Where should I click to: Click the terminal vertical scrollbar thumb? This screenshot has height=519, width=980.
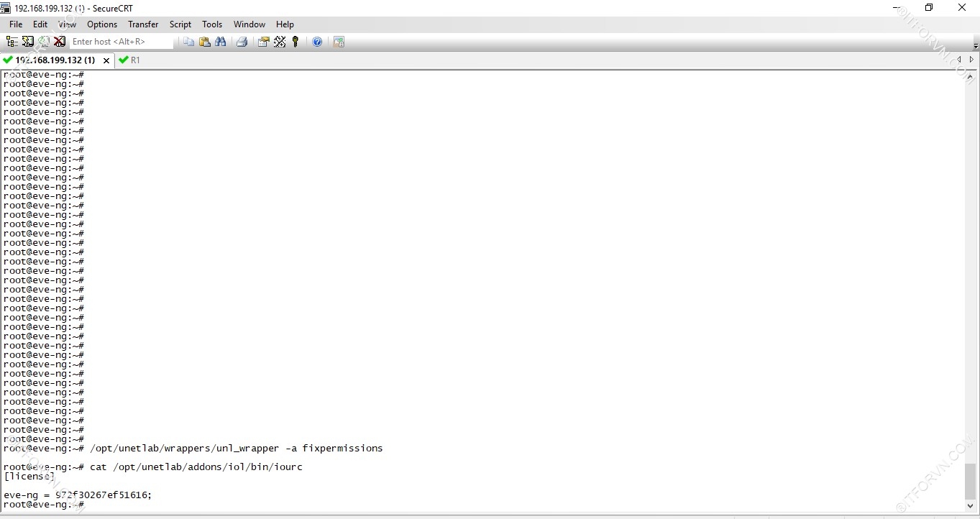coord(971,480)
